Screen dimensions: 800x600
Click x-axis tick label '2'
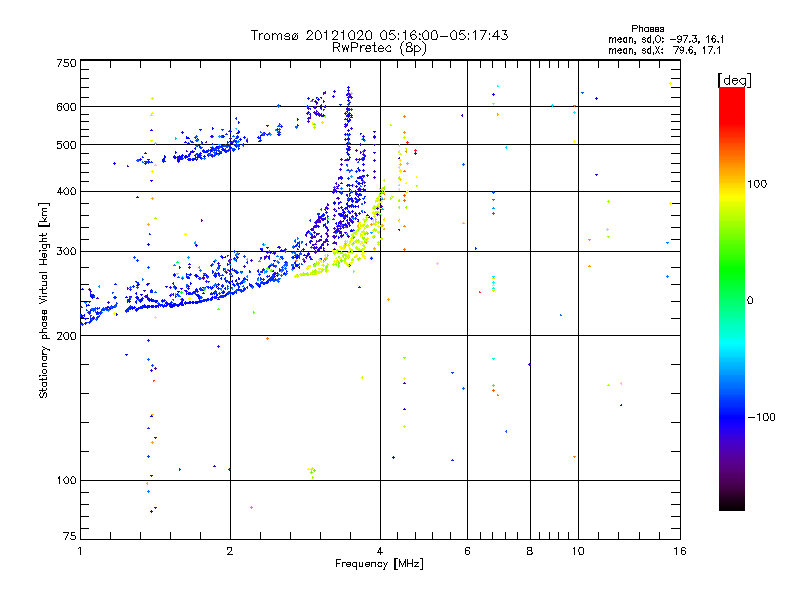(x=230, y=551)
